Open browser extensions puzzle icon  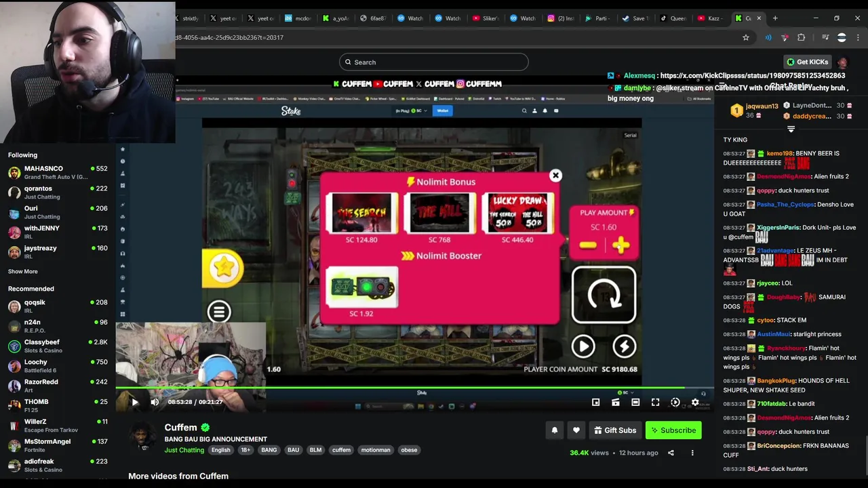[x=802, y=37]
